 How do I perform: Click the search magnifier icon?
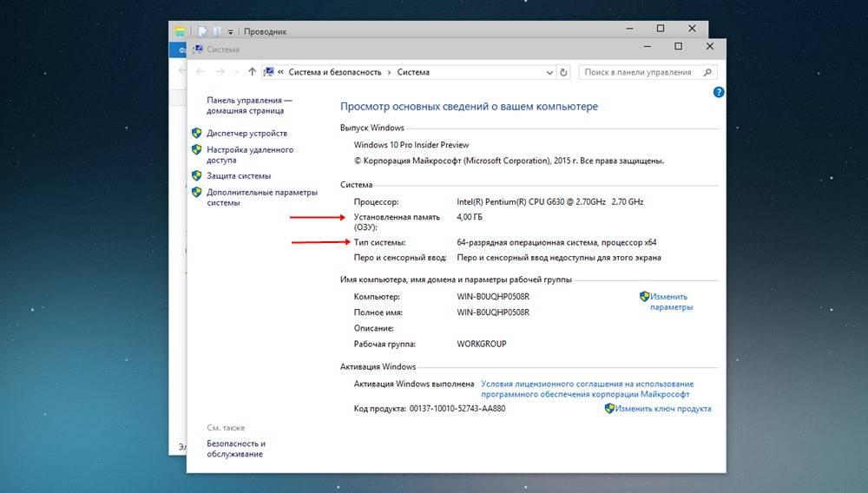pyautogui.click(x=707, y=72)
